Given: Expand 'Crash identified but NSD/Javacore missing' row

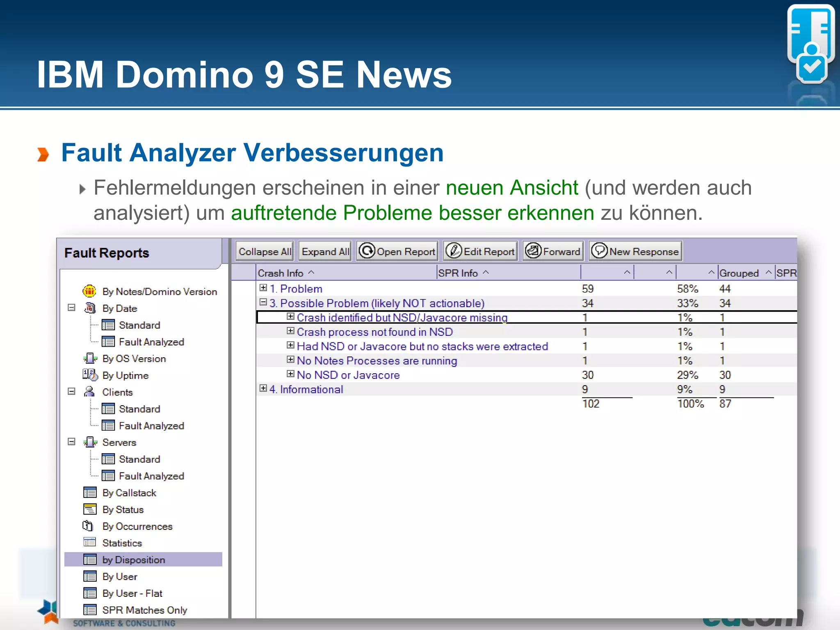Looking at the screenshot, I should 290,317.
